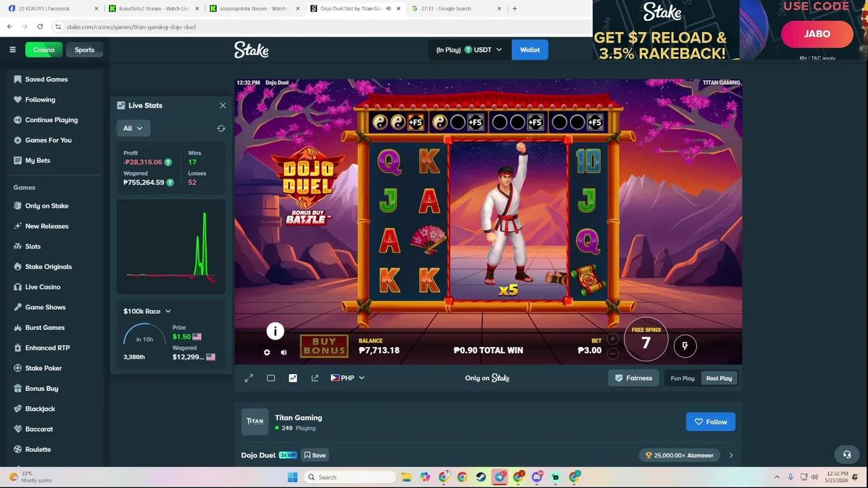Toggle theatre mode under the game
Image resolution: width=868 pixels, height=488 pixels.
[271, 378]
